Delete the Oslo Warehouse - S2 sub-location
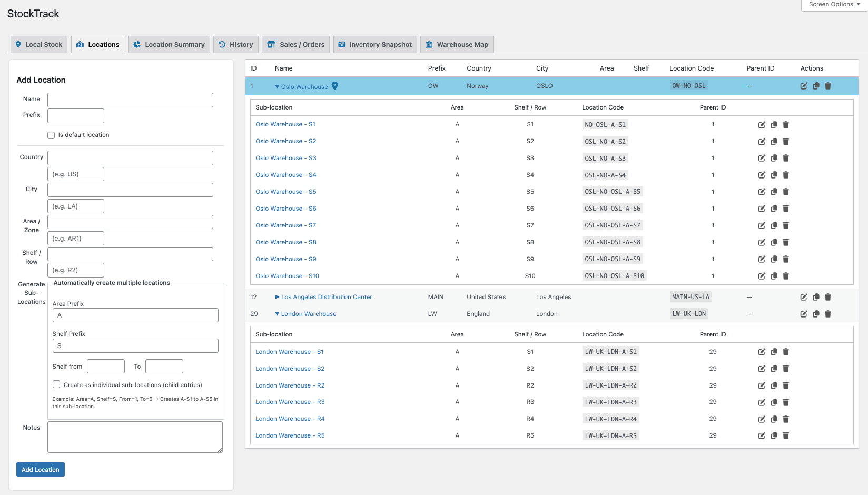 click(x=786, y=141)
